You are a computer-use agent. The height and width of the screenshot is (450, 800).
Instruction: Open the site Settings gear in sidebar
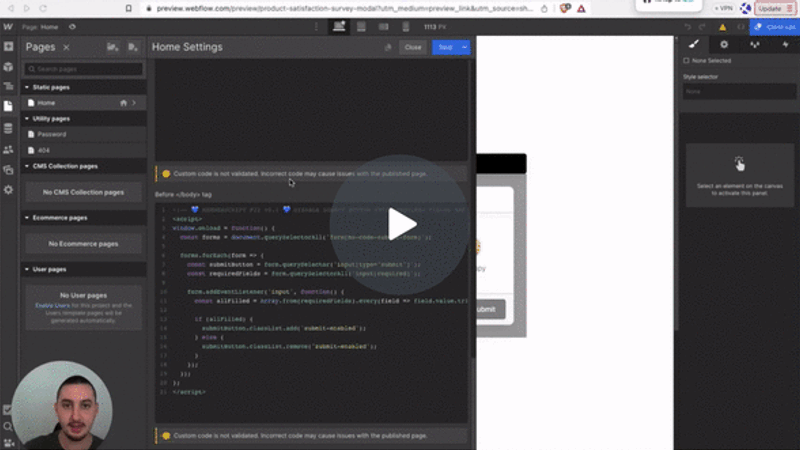pyautogui.click(x=8, y=190)
